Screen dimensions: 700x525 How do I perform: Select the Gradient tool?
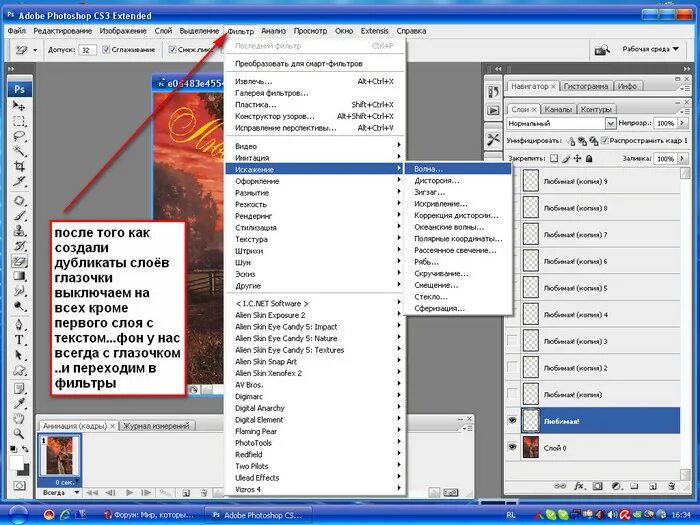point(19,276)
